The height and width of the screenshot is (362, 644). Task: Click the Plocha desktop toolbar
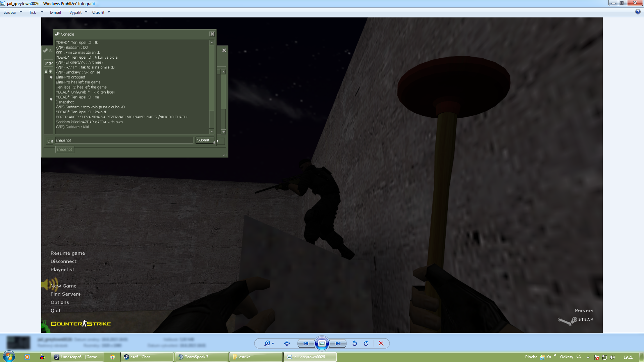(x=531, y=357)
